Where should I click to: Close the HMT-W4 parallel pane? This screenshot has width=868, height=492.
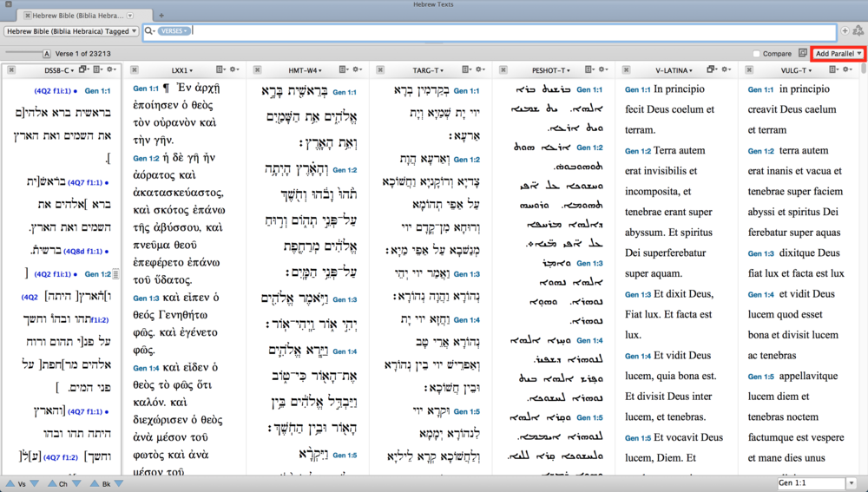[x=258, y=69]
